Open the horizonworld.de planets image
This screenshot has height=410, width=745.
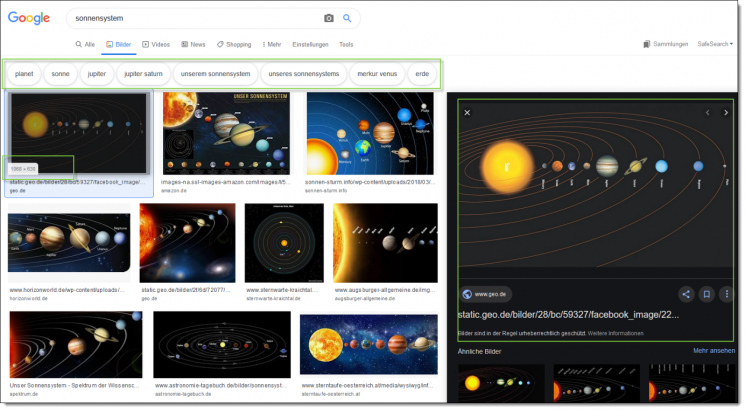click(69, 243)
